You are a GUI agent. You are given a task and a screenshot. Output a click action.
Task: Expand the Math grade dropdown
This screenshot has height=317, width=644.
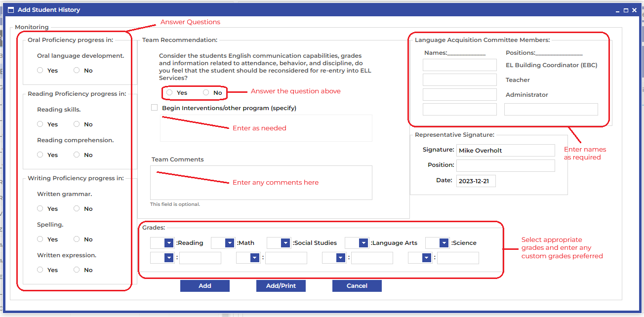tap(230, 243)
